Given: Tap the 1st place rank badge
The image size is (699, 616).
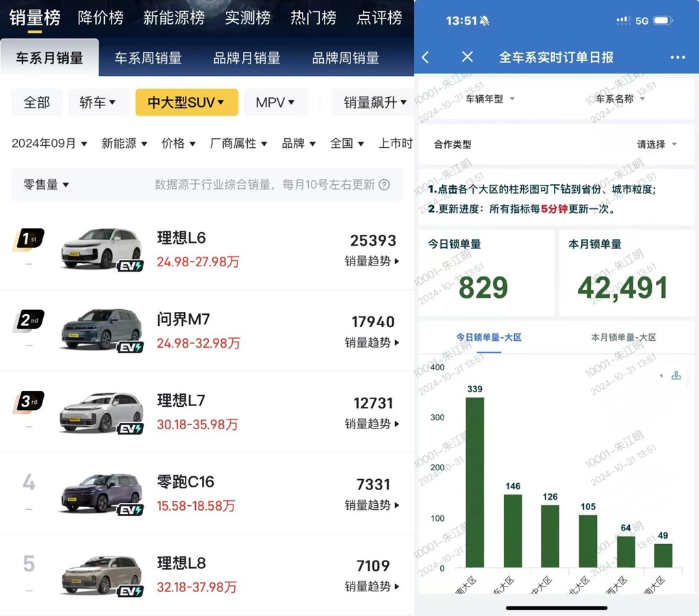Looking at the screenshot, I should 29,240.
